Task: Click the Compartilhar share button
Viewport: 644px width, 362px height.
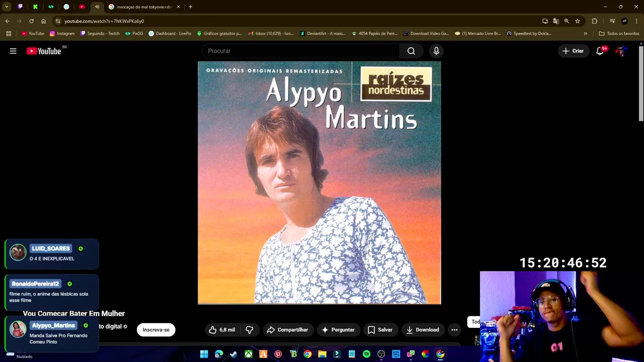Action: coord(287,330)
